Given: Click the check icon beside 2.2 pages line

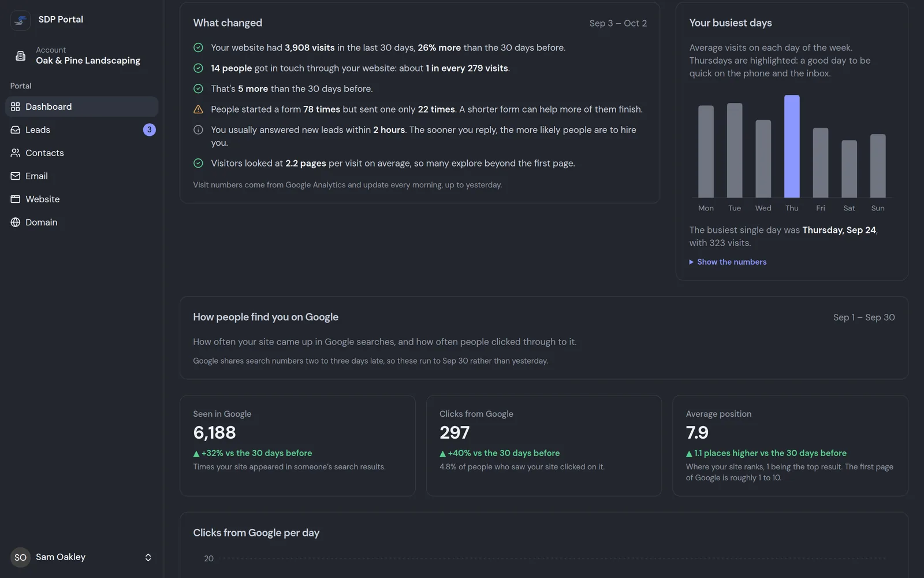Looking at the screenshot, I should click(x=198, y=164).
